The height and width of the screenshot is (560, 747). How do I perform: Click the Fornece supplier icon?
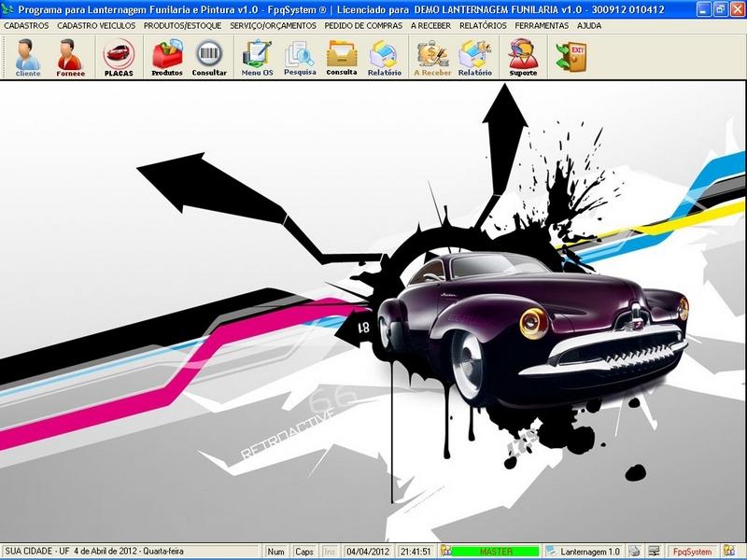coord(70,58)
